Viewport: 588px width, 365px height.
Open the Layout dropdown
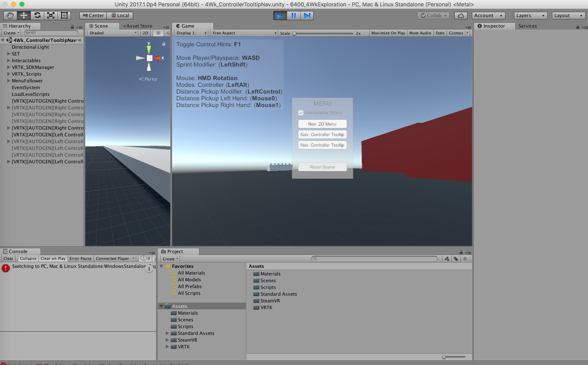pyautogui.click(x=568, y=16)
